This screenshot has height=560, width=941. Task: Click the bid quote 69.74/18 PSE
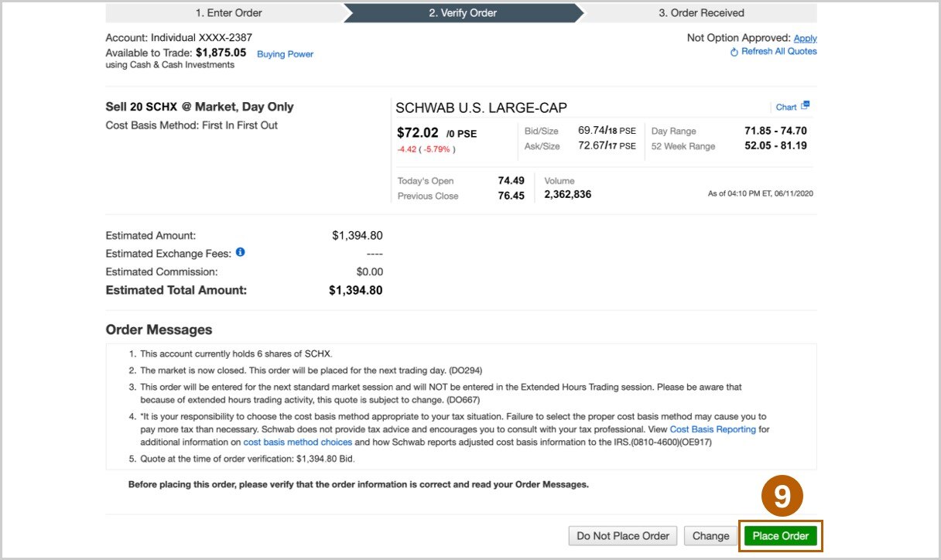(607, 131)
